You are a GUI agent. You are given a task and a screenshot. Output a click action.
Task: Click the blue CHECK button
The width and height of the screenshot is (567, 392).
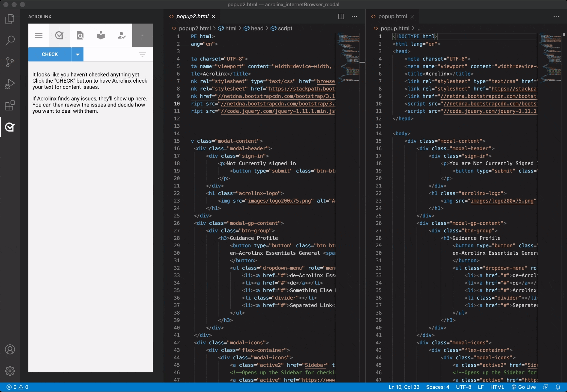50,54
